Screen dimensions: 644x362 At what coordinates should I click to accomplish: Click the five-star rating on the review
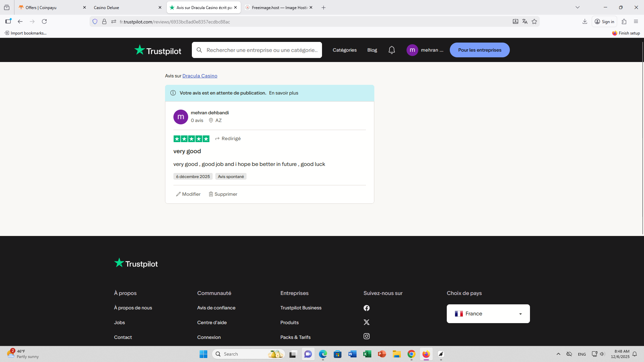click(191, 139)
